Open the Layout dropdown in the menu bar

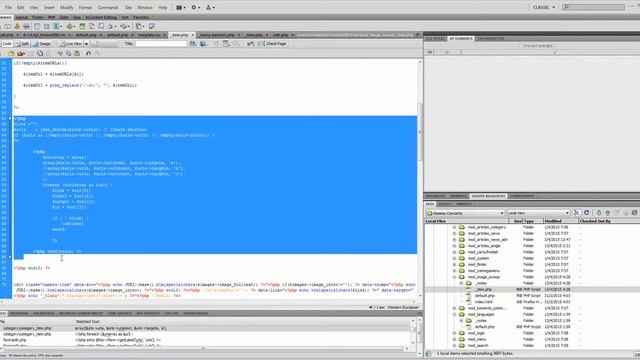pos(180,7)
